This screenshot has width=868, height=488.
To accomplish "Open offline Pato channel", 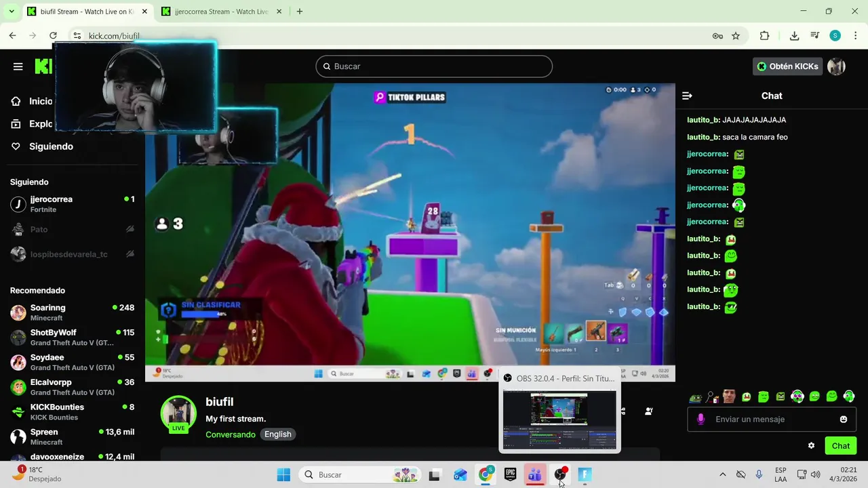I will pyautogui.click(x=73, y=229).
